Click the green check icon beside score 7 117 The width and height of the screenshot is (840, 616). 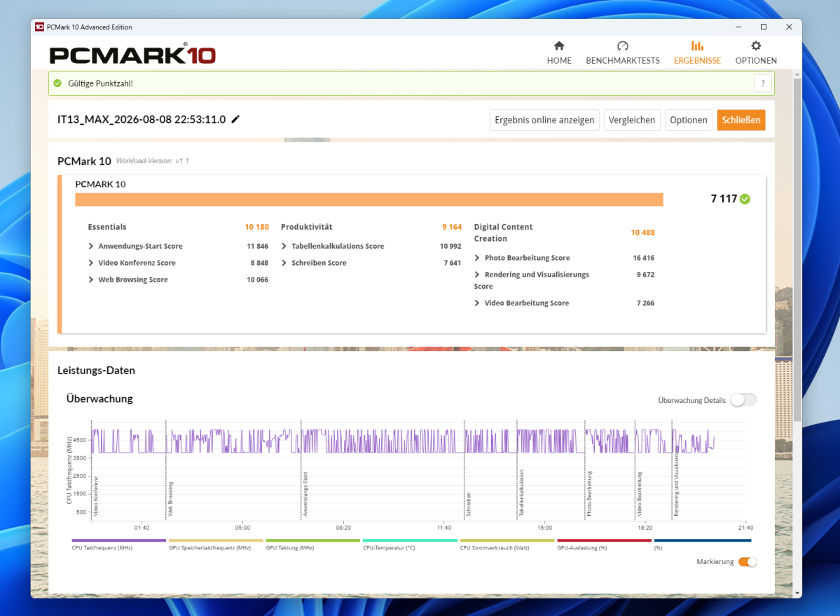pos(745,199)
